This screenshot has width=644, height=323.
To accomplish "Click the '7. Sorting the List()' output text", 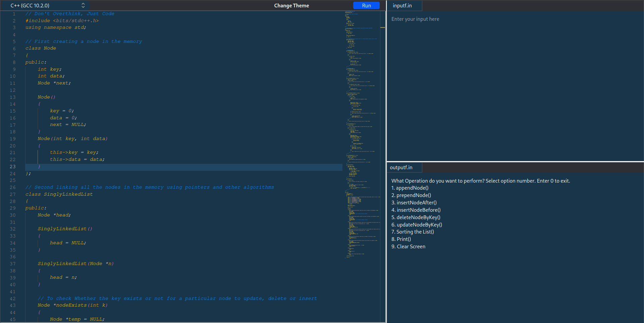I will click(x=413, y=232).
